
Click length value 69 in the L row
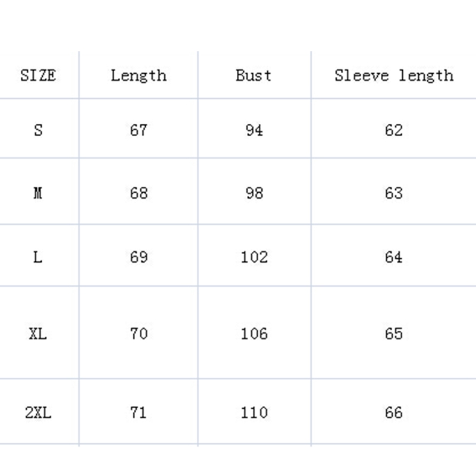138,257
